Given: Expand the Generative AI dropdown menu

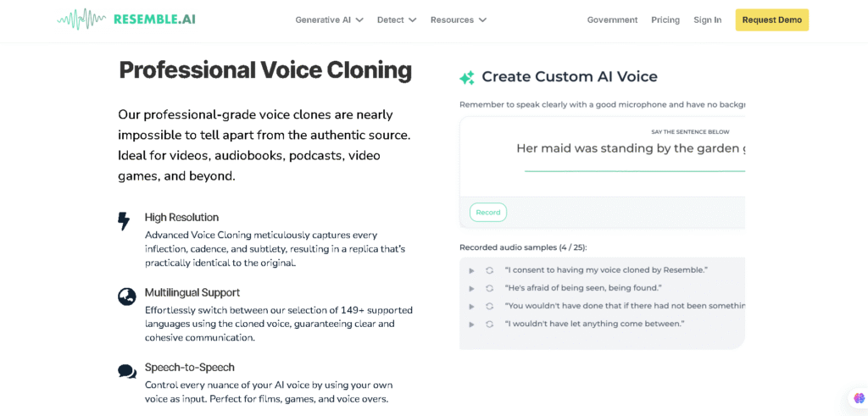Looking at the screenshot, I should (x=329, y=19).
